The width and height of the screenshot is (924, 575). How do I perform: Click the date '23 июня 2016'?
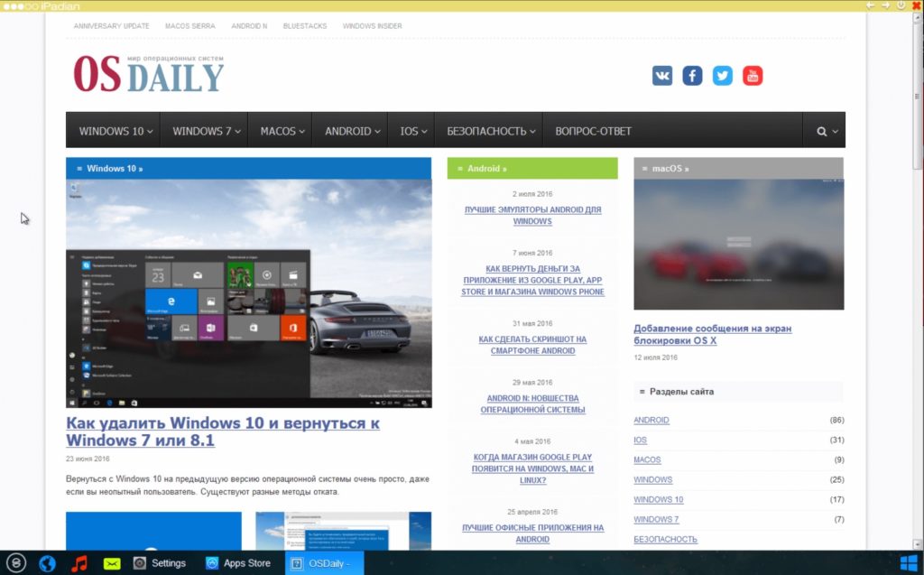pos(88,459)
